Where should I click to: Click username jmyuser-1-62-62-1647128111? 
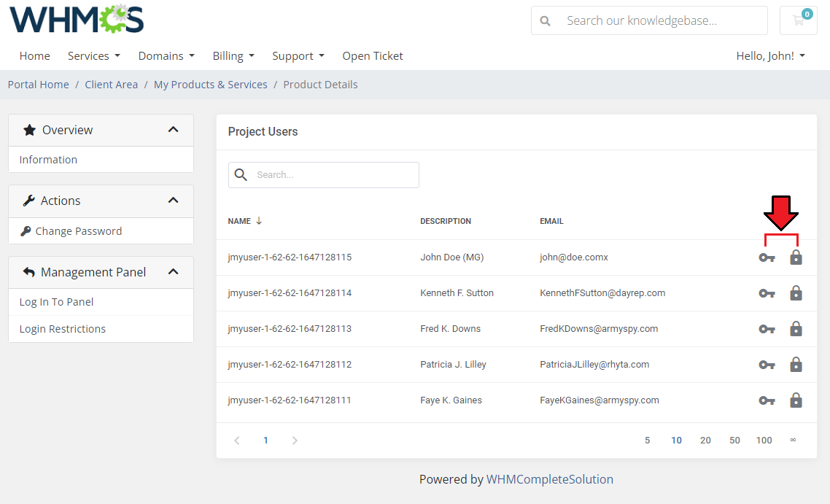point(290,400)
